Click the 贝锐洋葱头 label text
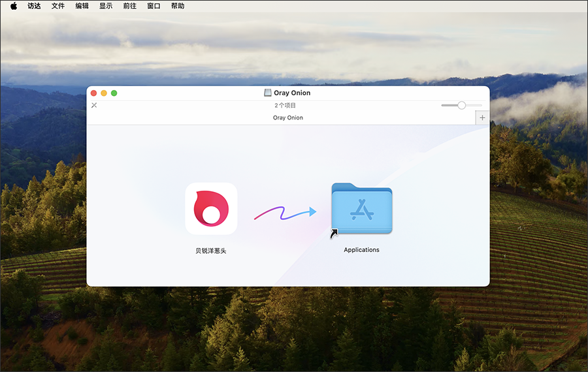 (x=211, y=251)
